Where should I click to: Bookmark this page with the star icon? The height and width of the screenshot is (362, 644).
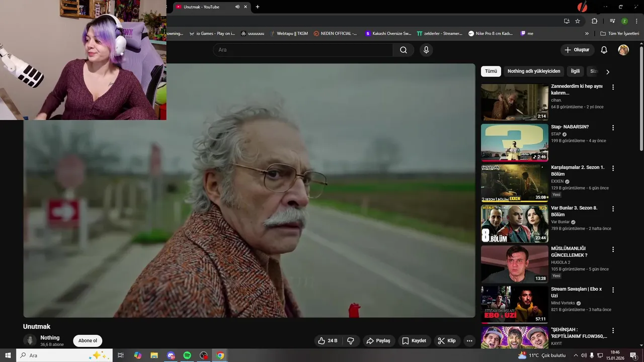pos(578,21)
